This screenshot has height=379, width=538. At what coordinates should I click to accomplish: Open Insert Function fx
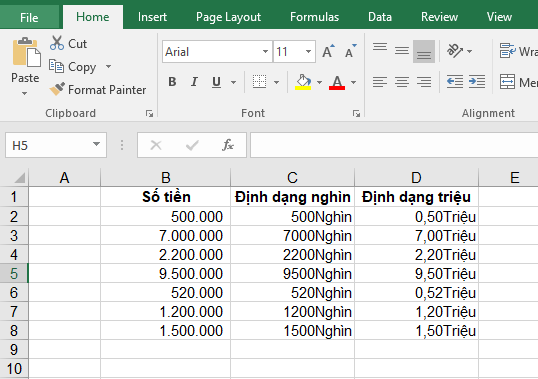(228, 145)
